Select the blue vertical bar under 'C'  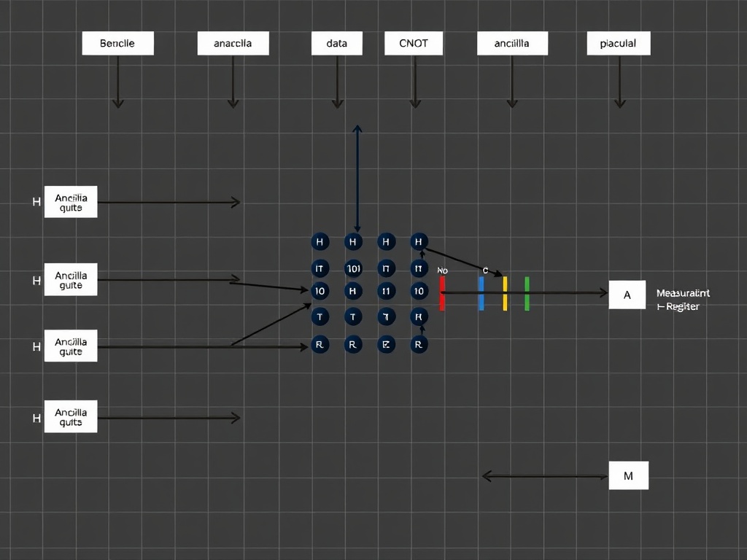tap(481, 293)
